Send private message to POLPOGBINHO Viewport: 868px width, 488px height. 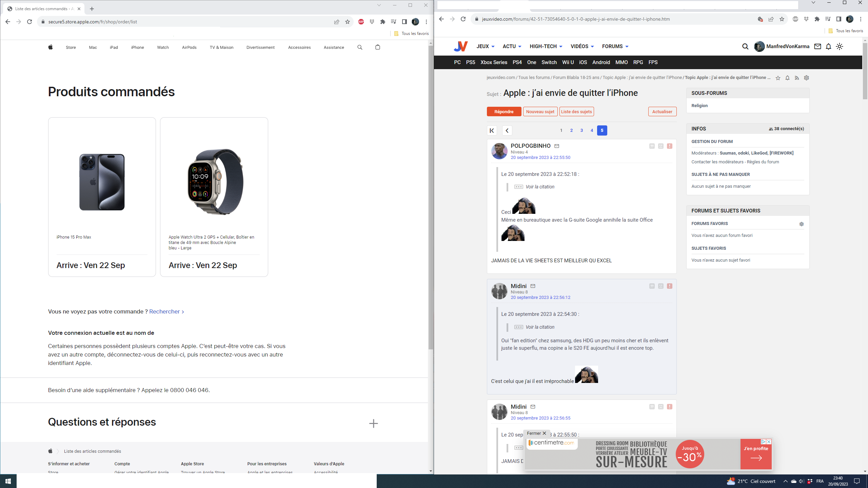tap(557, 146)
